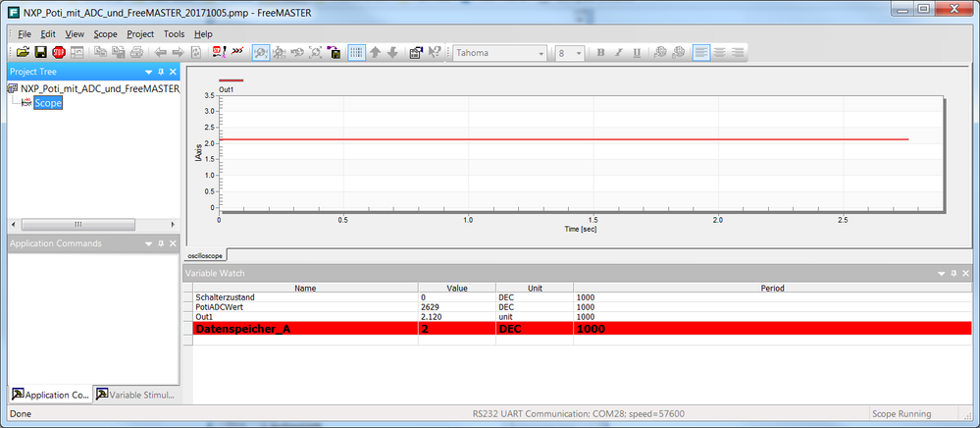This screenshot has width=980, height=428.
Task: Switch to the oscilloscope tab
Action: (206, 256)
